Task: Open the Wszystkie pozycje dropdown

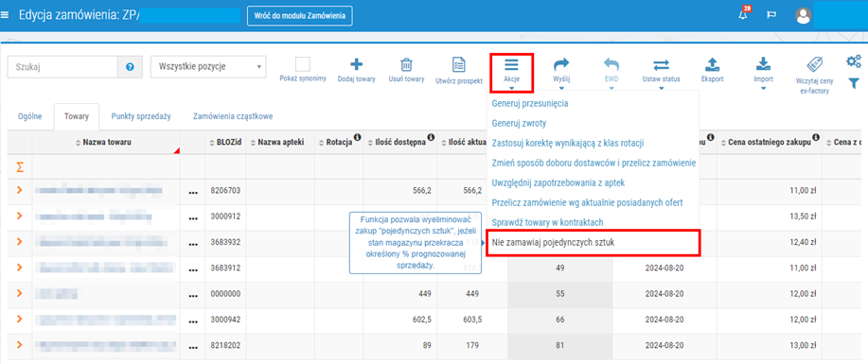Action: (x=208, y=67)
